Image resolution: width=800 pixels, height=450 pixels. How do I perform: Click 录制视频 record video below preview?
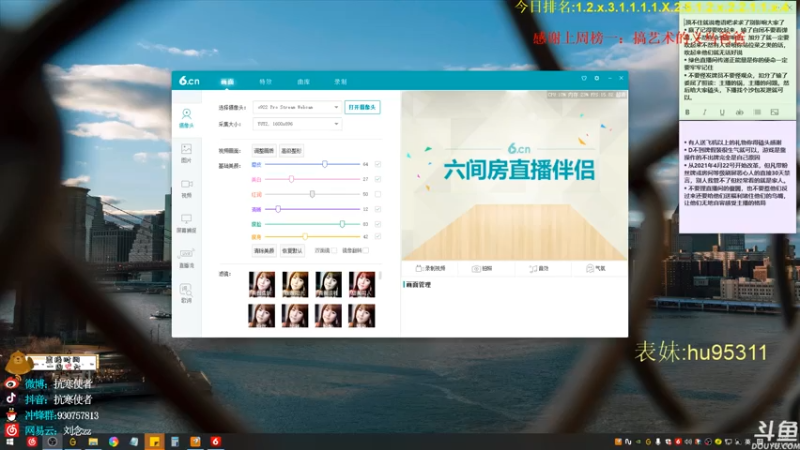pos(430,268)
